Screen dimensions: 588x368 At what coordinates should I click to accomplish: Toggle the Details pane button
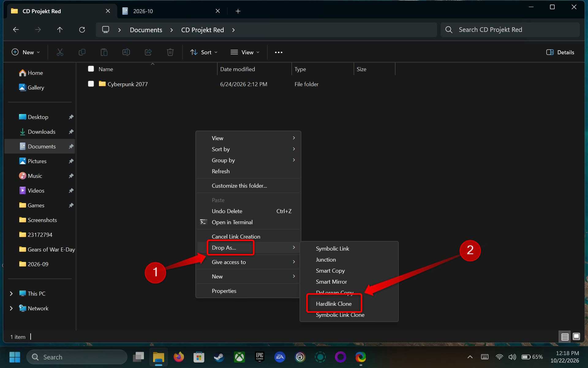(560, 52)
